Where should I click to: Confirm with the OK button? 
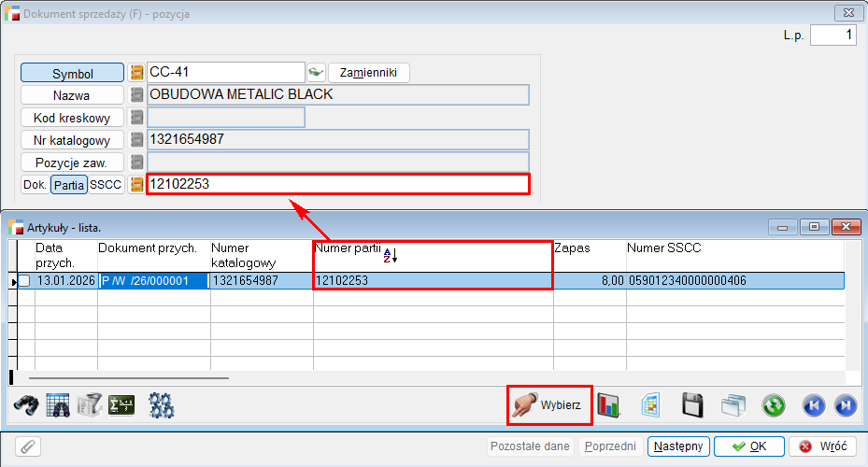748,446
